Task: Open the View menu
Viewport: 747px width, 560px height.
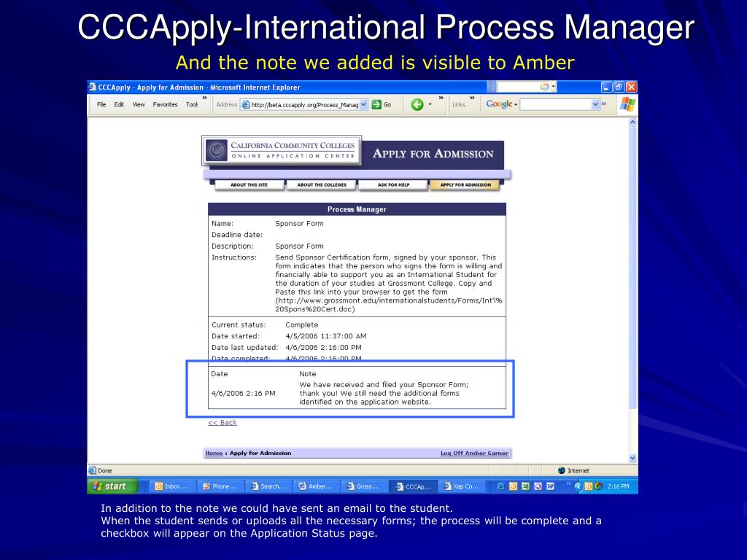Action: click(139, 104)
